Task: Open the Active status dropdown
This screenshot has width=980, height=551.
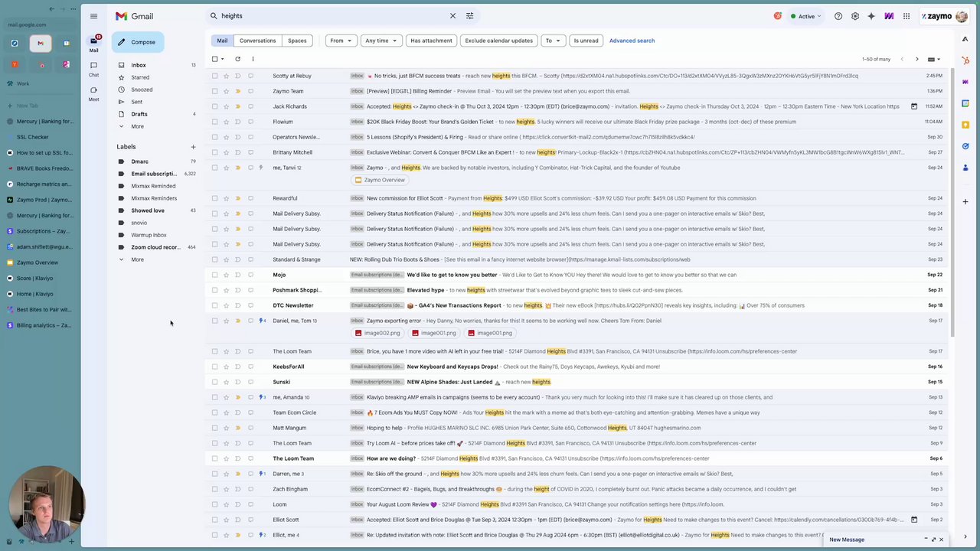Action: (805, 16)
